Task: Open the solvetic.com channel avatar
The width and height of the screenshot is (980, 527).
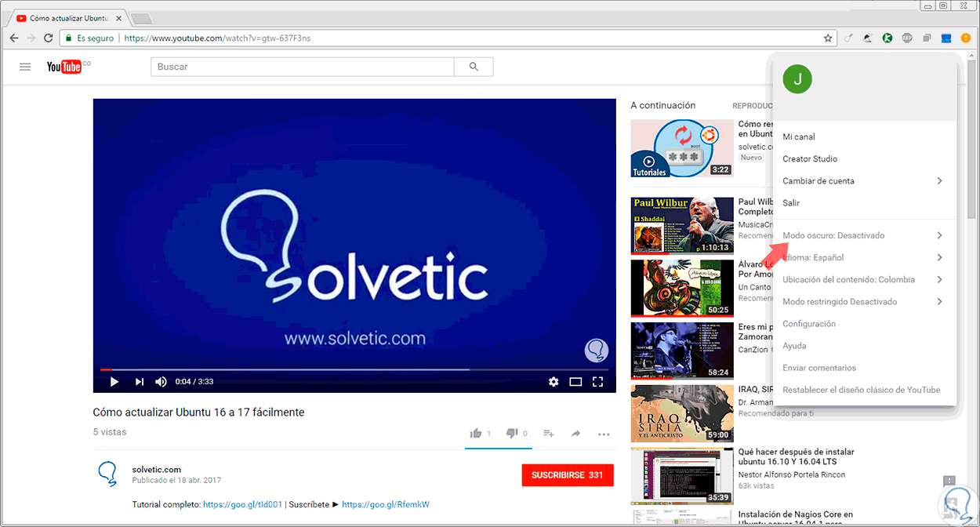Action: (x=107, y=474)
